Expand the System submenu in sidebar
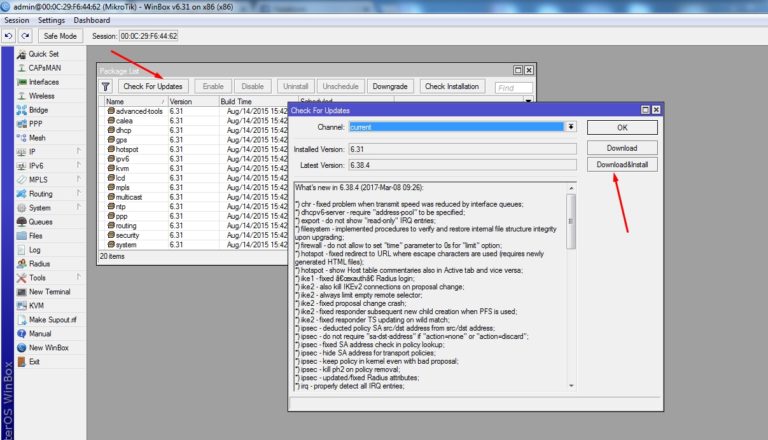The image size is (768, 440). pos(41,207)
